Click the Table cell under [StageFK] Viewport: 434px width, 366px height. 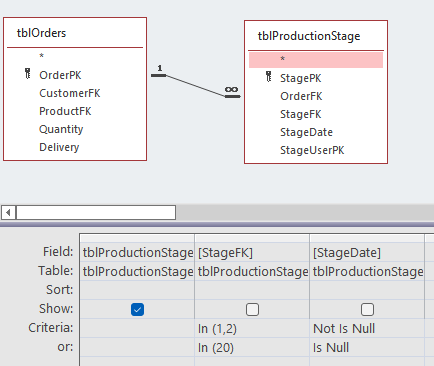click(252, 271)
